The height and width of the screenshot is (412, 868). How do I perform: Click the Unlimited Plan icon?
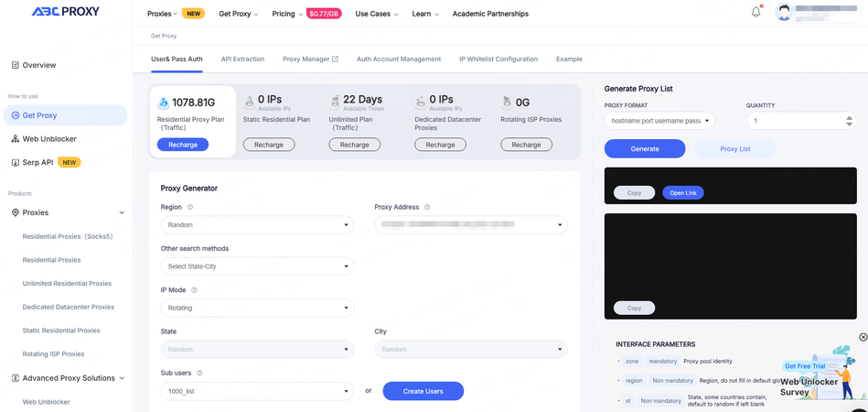point(335,102)
